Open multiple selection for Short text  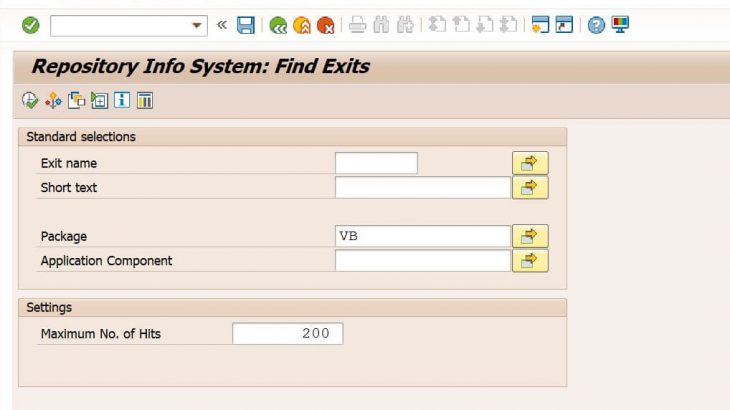pyautogui.click(x=530, y=188)
